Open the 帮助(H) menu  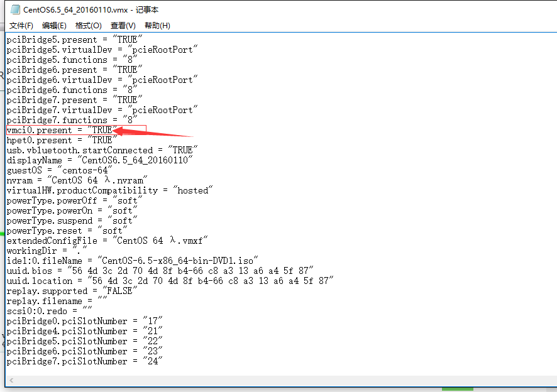pos(157,26)
